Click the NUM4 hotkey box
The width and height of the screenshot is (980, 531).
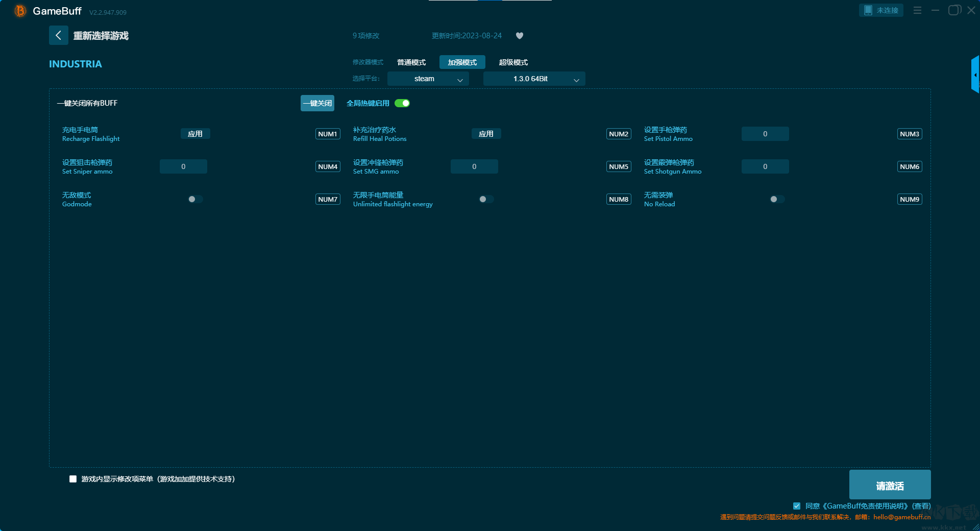coord(328,166)
